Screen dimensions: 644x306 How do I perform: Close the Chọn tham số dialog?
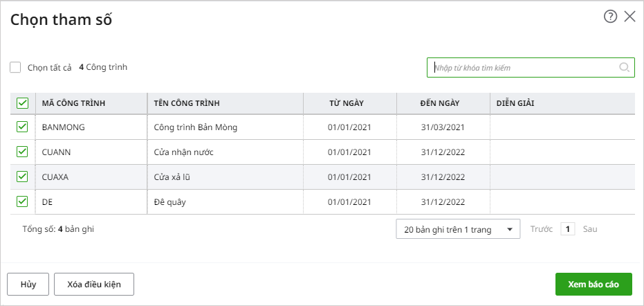coord(629,17)
